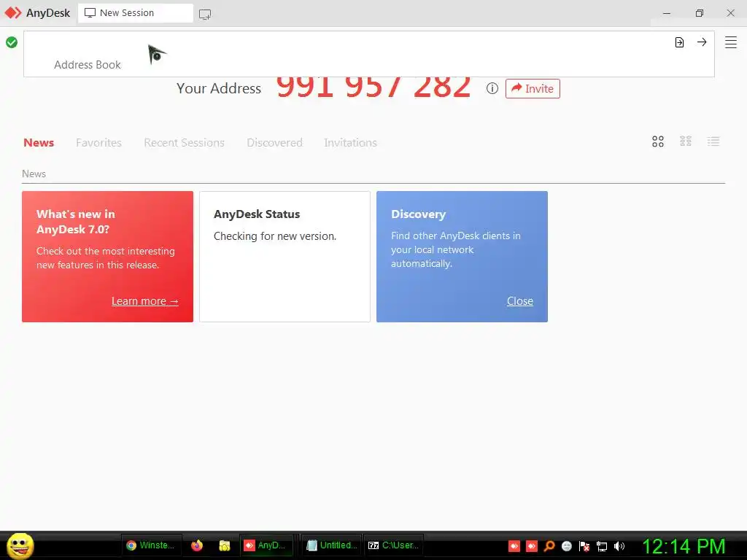
Task: Click the Your Address label
Action: point(219,88)
